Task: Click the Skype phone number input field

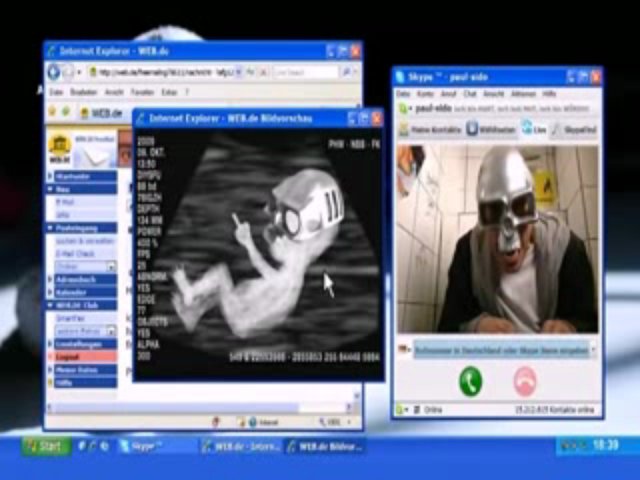Action: point(502,350)
